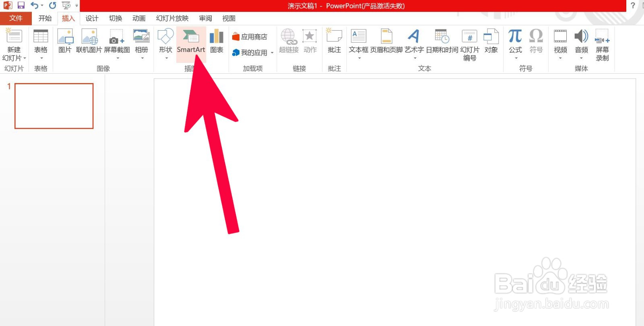Start slideshow from beginning icon
Screen dimensions: 644x326
coord(66,5)
